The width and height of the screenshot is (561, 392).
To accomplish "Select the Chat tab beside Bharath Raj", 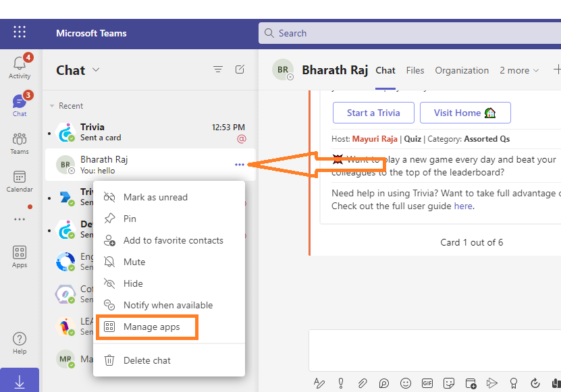I will click(x=385, y=70).
